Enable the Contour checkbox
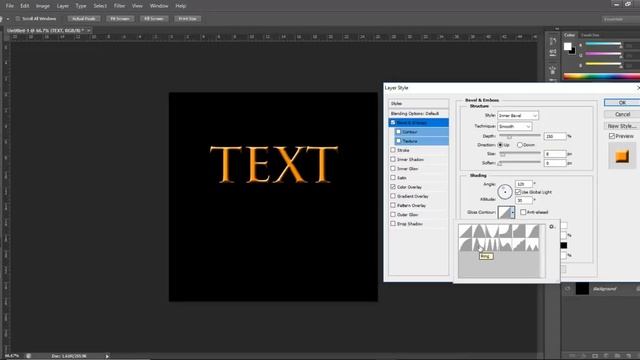The width and height of the screenshot is (640, 360). coord(398,132)
